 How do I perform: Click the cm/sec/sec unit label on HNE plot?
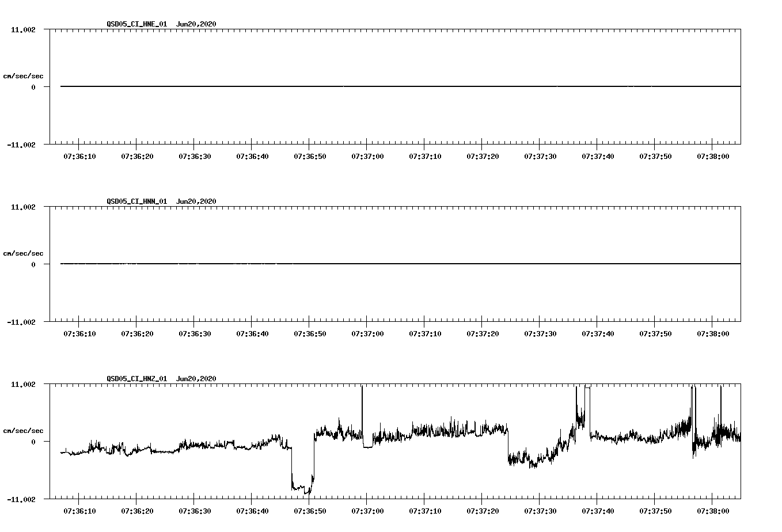(x=23, y=76)
